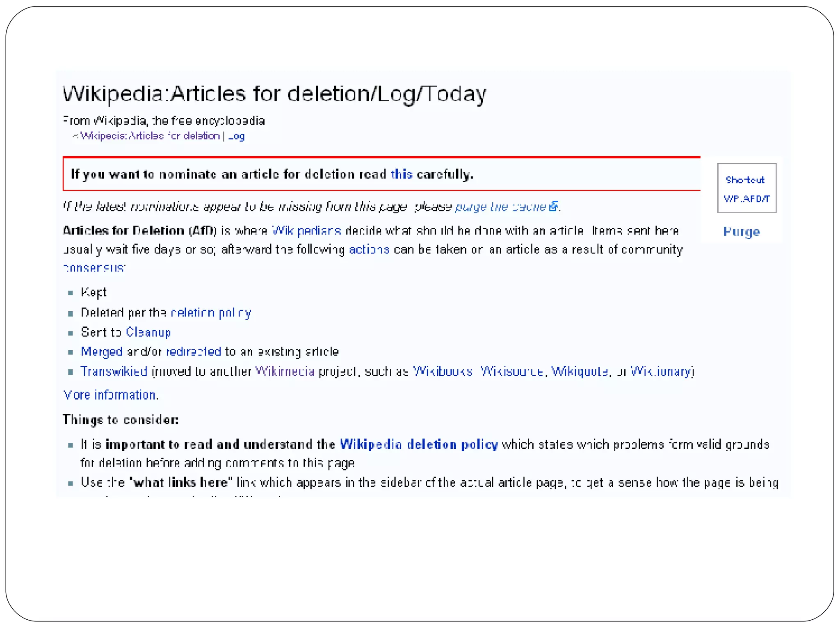Image resolution: width=840 pixels, height=630 pixels.
Task: Click the Wikiquote link
Action: (580, 371)
